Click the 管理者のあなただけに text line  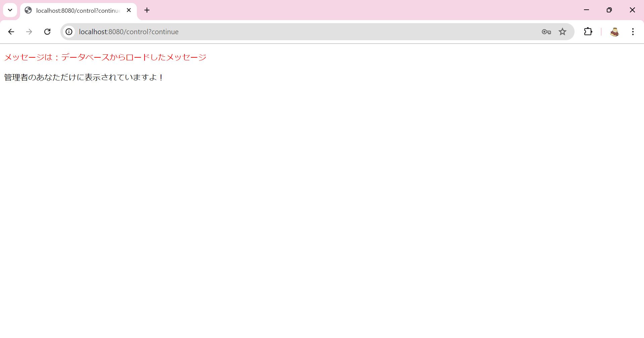pos(84,77)
